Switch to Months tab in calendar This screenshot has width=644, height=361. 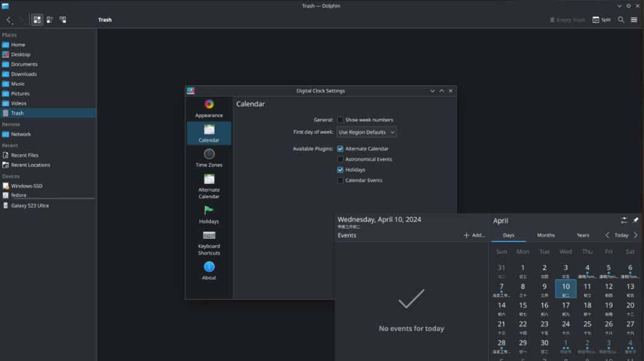click(x=546, y=235)
